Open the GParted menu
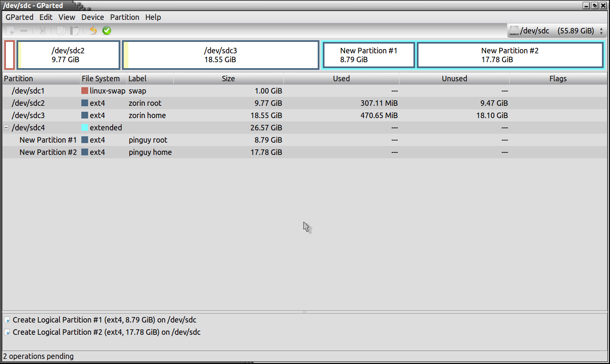Viewport: 610px width, 364px height. tap(19, 17)
